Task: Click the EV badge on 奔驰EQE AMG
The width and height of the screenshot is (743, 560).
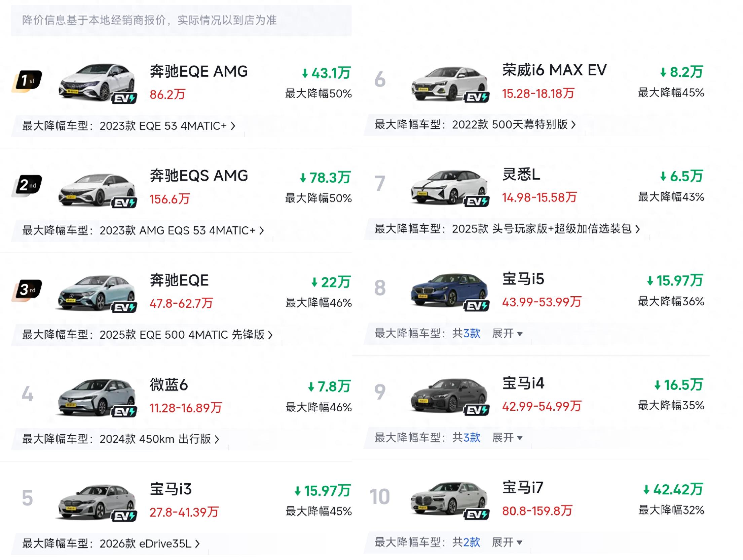Action: coord(124,99)
